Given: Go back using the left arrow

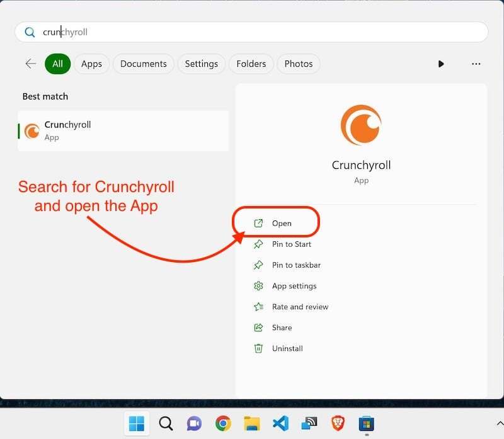Looking at the screenshot, I should (x=30, y=64).
